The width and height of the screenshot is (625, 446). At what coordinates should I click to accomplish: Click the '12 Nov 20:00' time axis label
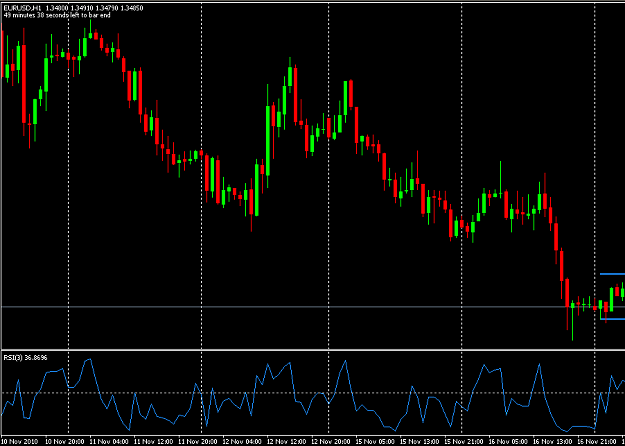[331, 442]
